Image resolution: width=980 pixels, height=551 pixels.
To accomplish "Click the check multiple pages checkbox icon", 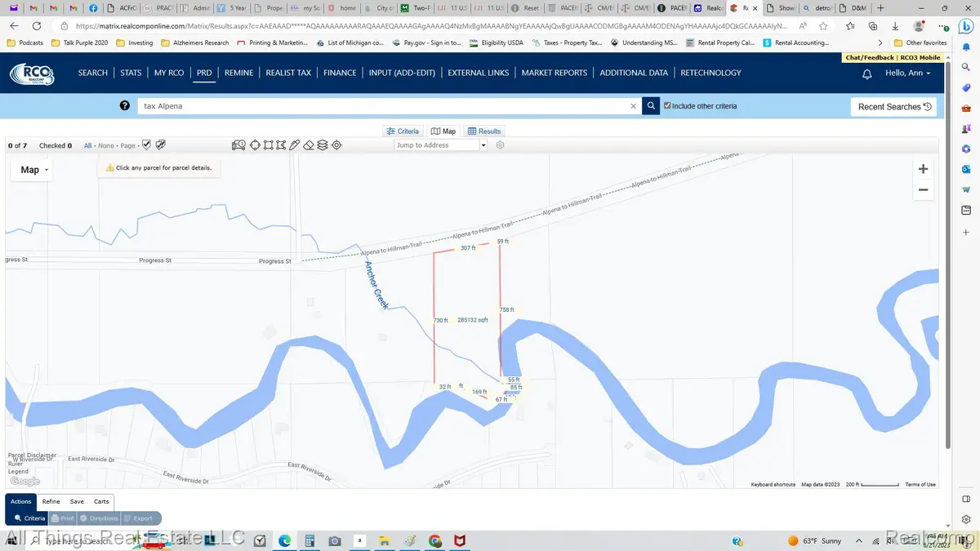I will click(x=161, y=145).
